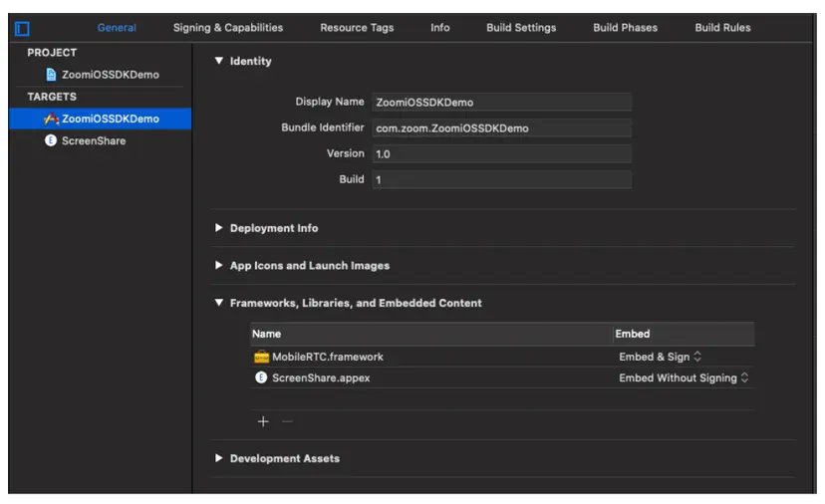Open the Build Settings tab
This screenshot has width=825, height=504.
pos(521,28)
